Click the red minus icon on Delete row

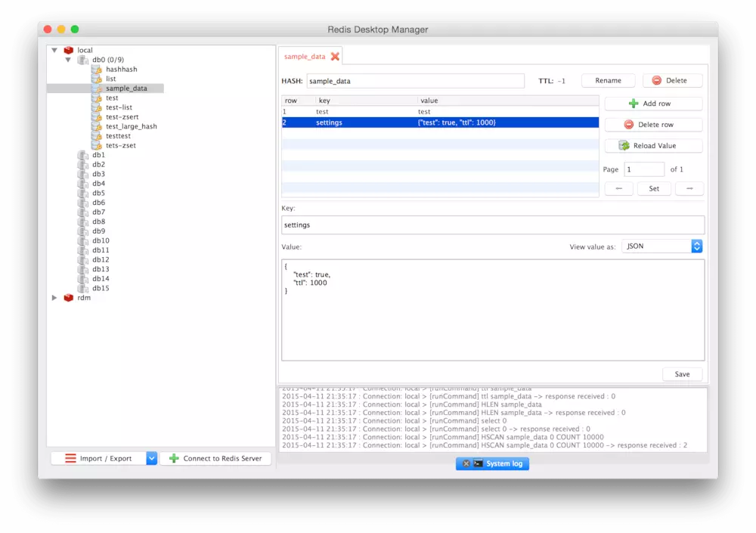pyautogui.click(x=629, y=125)
